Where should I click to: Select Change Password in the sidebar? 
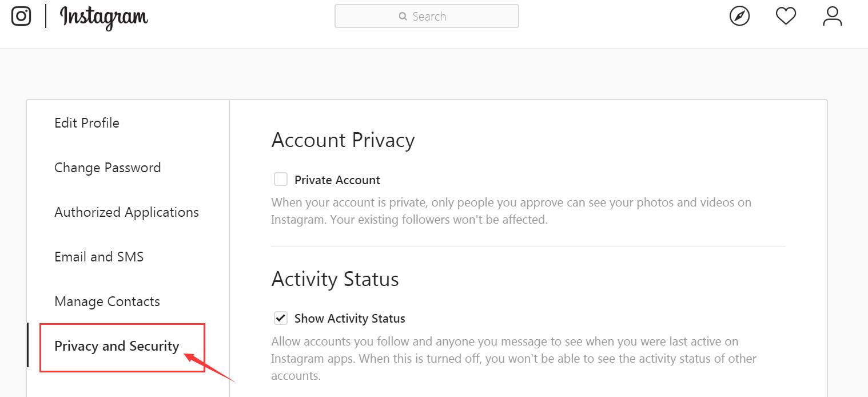click(x=107, y=168)
